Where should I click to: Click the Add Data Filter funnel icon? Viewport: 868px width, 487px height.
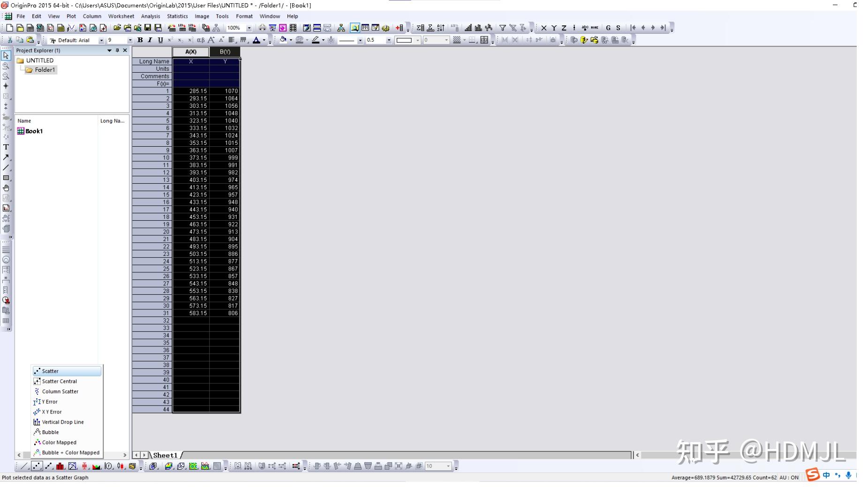click(x=503, y=28)
